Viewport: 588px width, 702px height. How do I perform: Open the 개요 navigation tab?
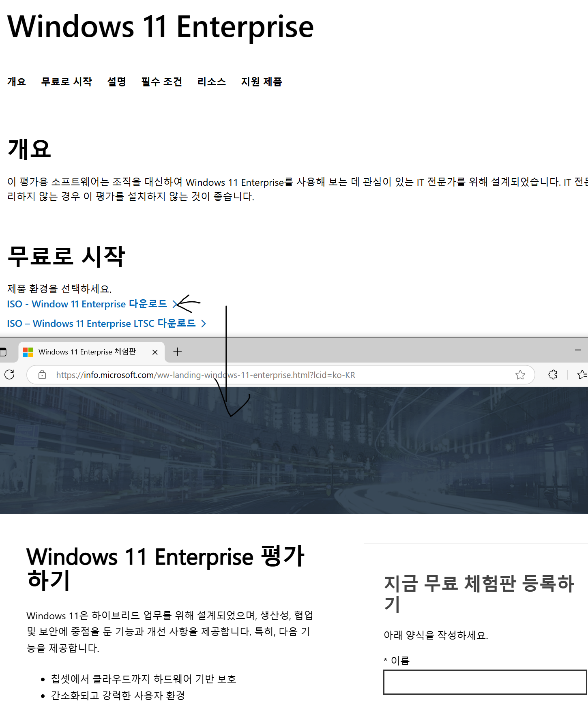(x=17, y=82)
